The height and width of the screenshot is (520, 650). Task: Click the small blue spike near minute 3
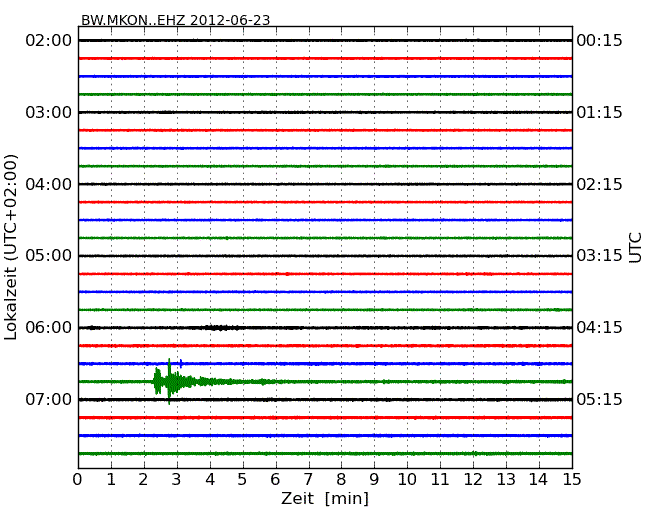pos(181,364)
